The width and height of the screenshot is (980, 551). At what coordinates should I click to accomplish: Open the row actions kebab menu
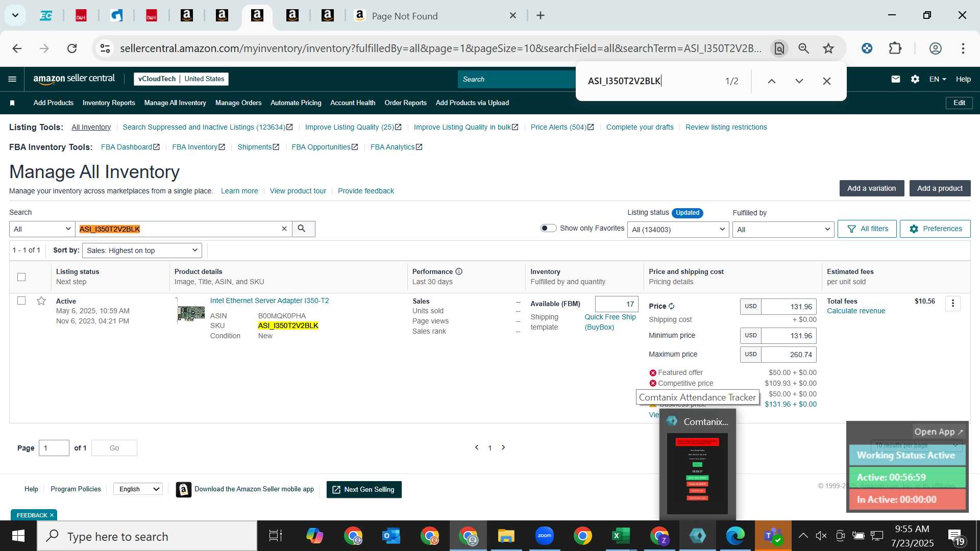coord(953,304)
